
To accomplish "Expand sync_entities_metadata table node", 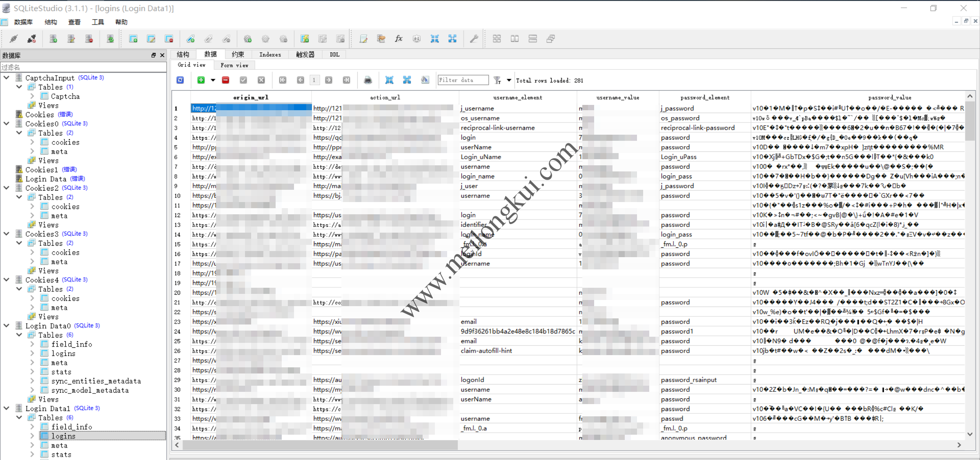I will click(32, 381).
